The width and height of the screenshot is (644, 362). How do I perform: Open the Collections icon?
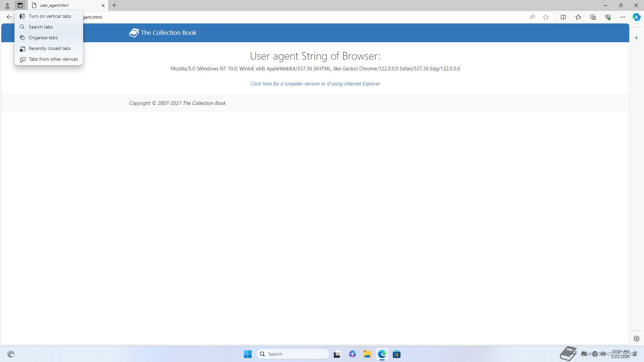pyautogui.click(x=593, y=17)
